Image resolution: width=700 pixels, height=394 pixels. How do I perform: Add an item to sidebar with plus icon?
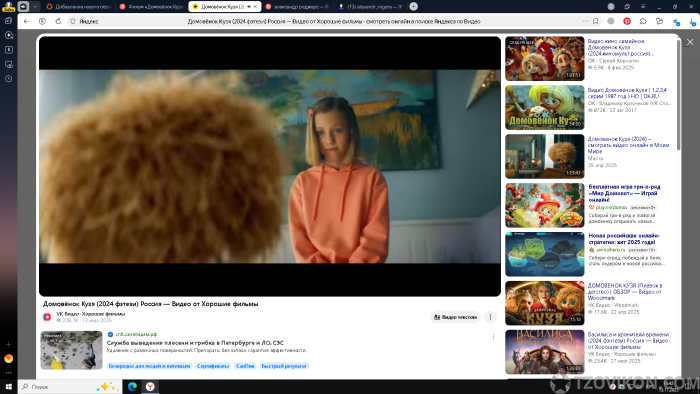tap(8, 344)
